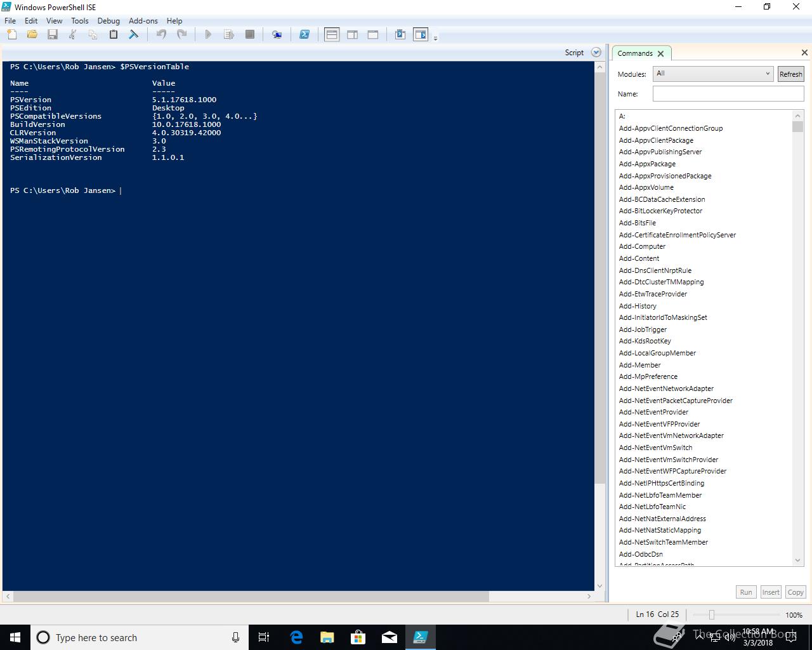
Task: Select Add-LocalGroupMember in command list
Action: point(657,353)
